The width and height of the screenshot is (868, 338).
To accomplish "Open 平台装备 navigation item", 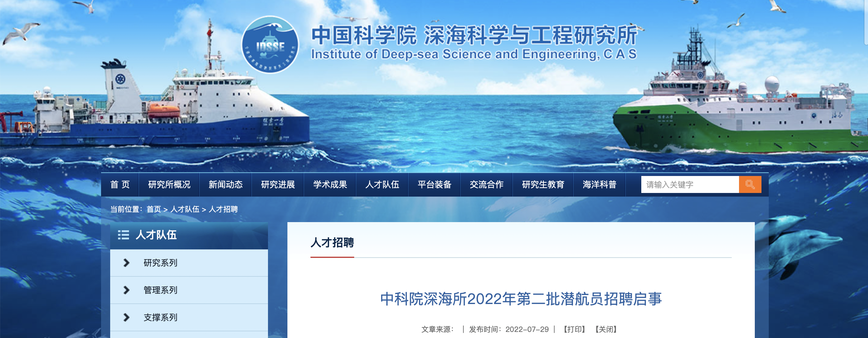I will point(434,185).
